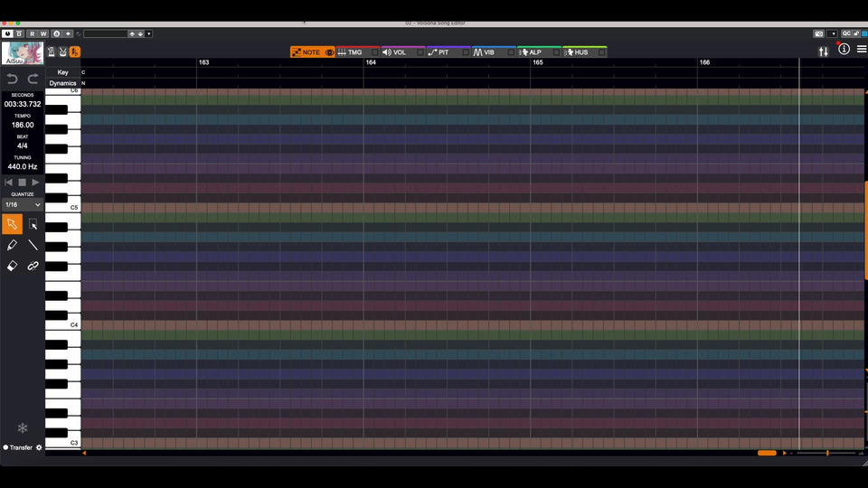Viewport: 868px width, 488px height.
Task: Stop playback
Action: [22, 182]
